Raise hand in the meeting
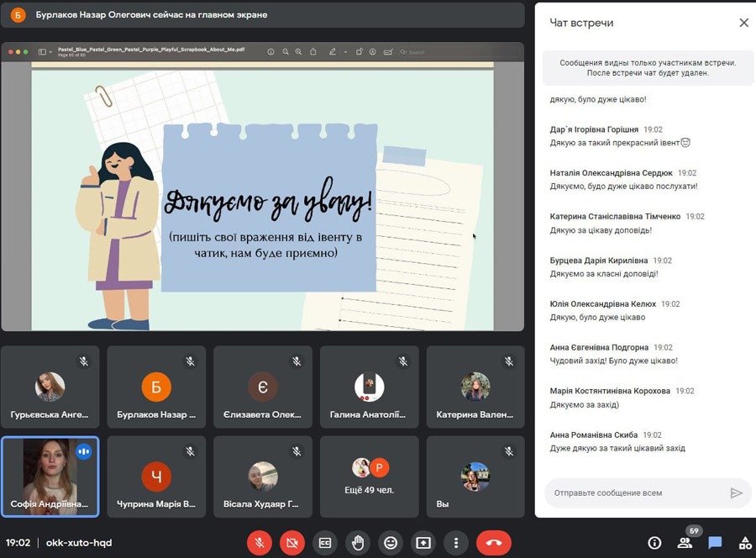Screen dimensions: 756x558 point(358,543)
